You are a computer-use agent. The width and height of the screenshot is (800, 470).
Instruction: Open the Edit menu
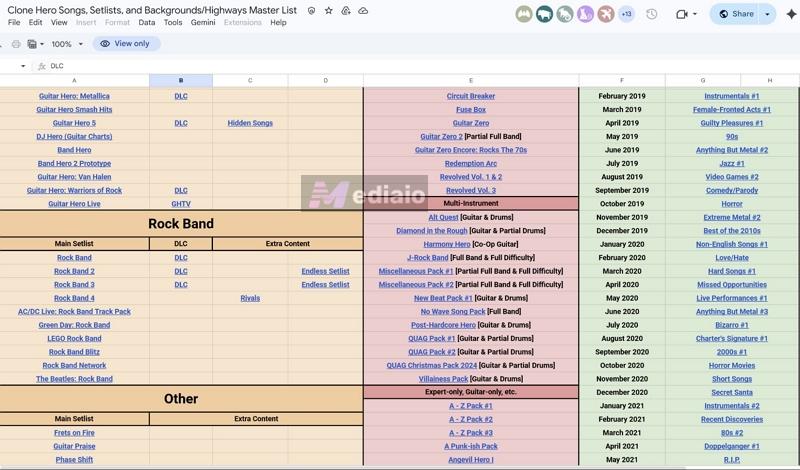(x=35, y=22)
